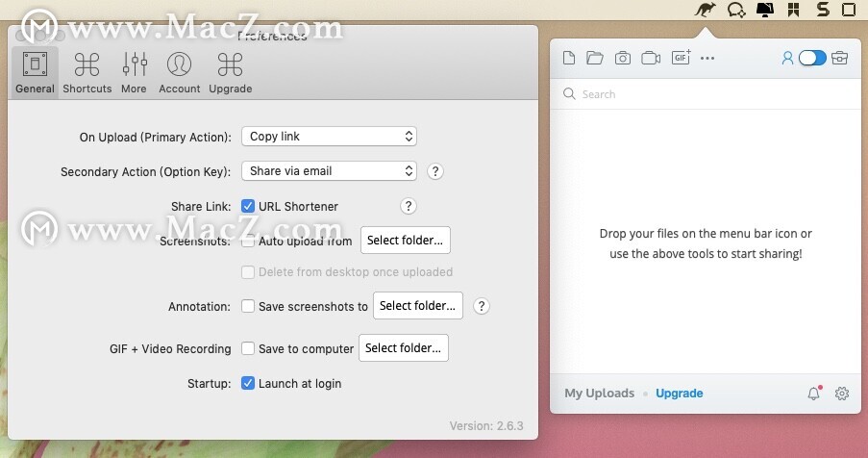Click the display monitor menu bar icon

click(x=765, y=10)
